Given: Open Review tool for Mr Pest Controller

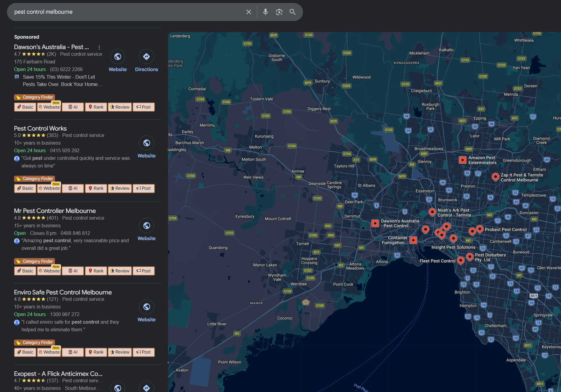Looking at the screenshot, I should pyautogui.click(x=120, y=271).
